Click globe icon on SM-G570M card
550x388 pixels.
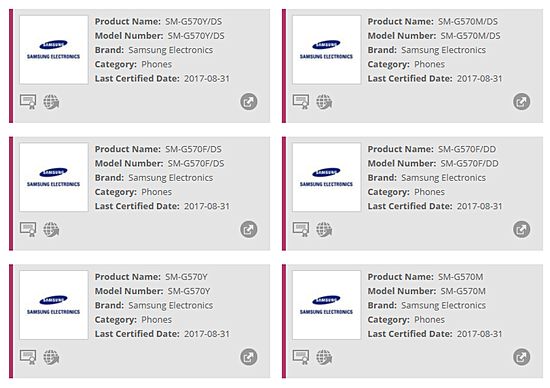(324, 357)
